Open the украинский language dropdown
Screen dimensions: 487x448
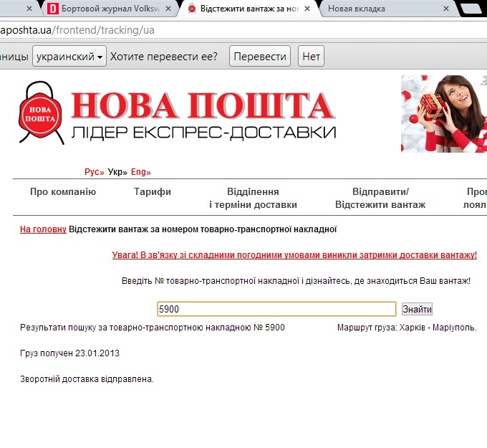coord(69,57)
